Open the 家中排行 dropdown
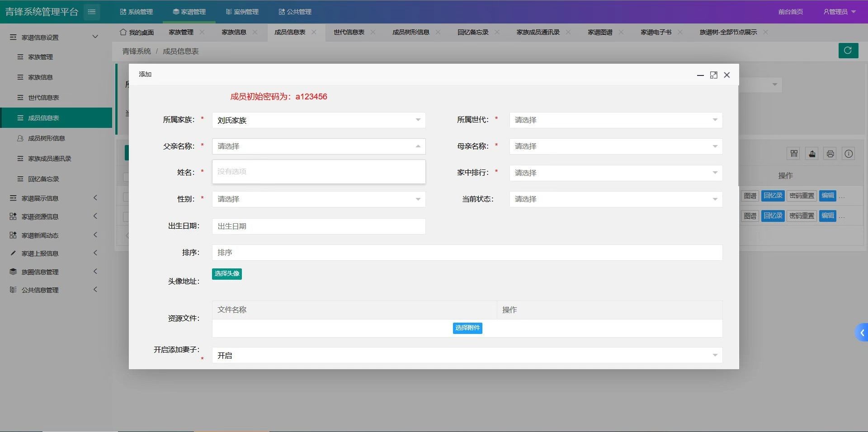868x432 pixels. (615, 173)
